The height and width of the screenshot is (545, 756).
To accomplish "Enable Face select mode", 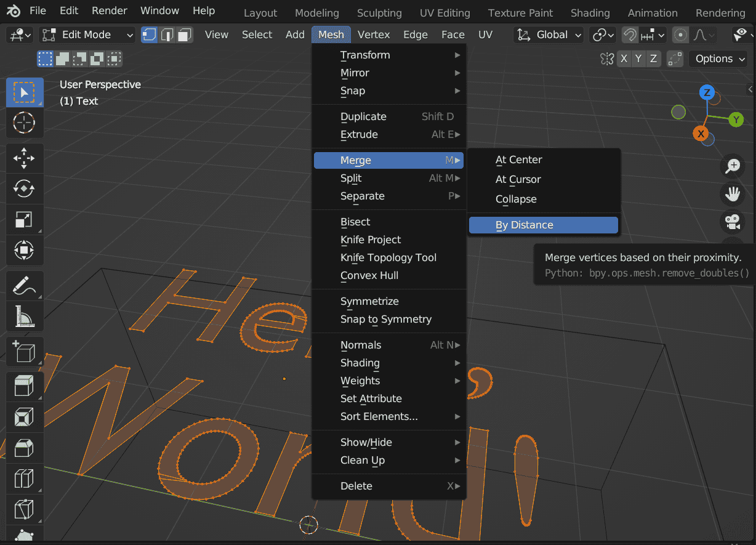I will pyautogui.click(x=185, y=35).
